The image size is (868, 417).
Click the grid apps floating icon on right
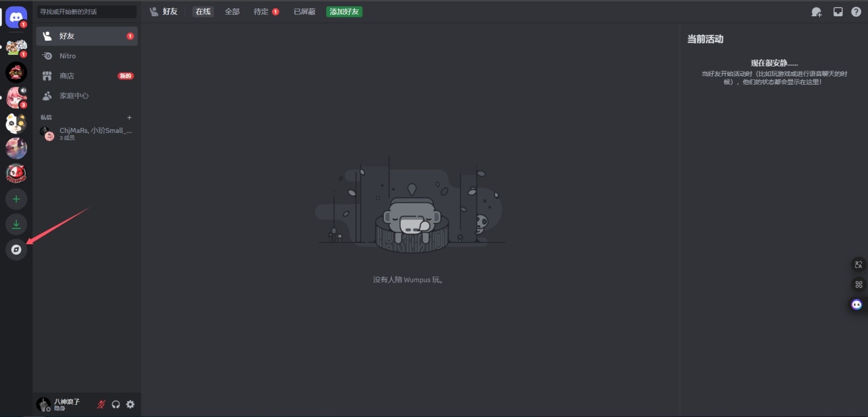click(x=859, y=285)
